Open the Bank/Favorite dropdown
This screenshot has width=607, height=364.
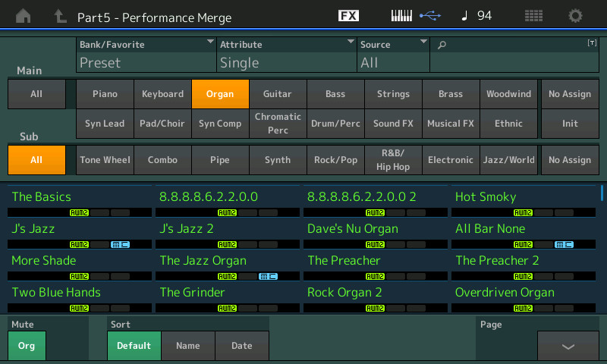(x=146, y=55)
